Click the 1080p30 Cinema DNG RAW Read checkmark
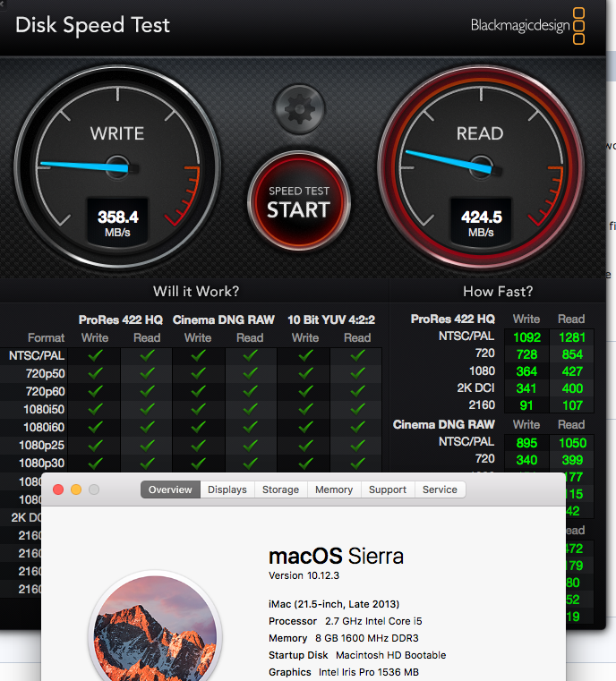Image resolution: width=616 pixels, height=681 pixels. (x=250, y=463)
